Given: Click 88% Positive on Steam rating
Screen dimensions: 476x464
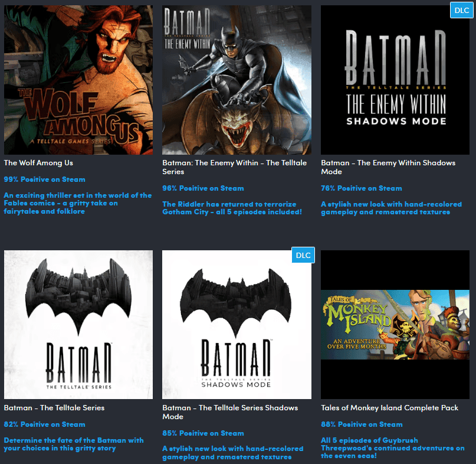Looking at the screenshot, I should [x=362, y=424].
